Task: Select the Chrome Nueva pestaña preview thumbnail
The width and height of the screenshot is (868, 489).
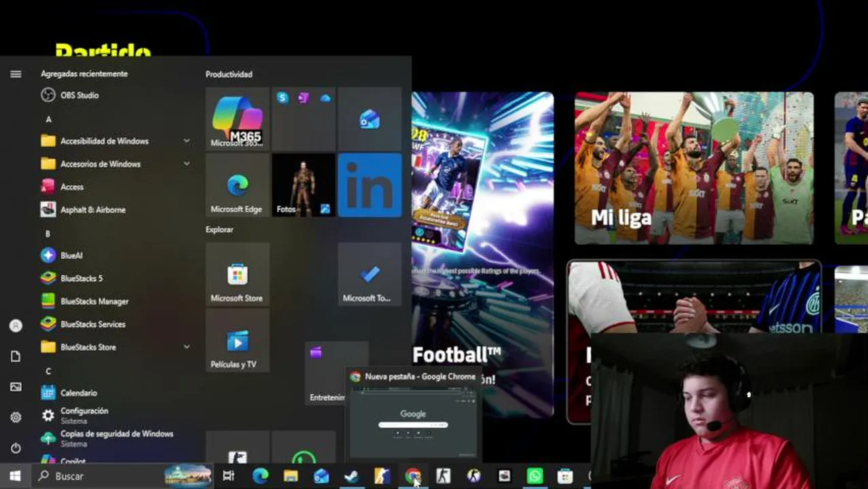Action: [413, 422]
